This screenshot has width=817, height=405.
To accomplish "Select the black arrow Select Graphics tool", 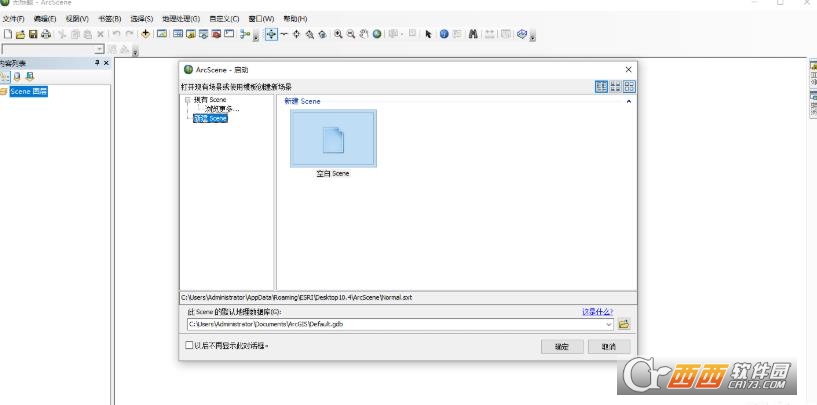I will (x=428, y=34).
